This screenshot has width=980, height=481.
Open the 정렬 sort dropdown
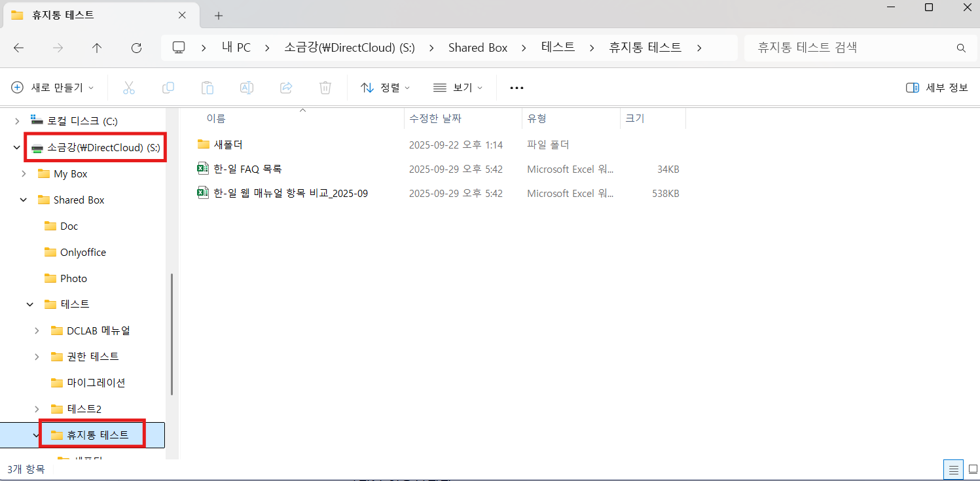[386, 88]
